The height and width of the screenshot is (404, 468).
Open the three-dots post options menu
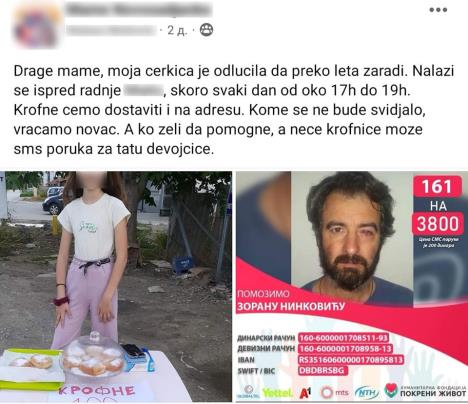tap(438, 10)
